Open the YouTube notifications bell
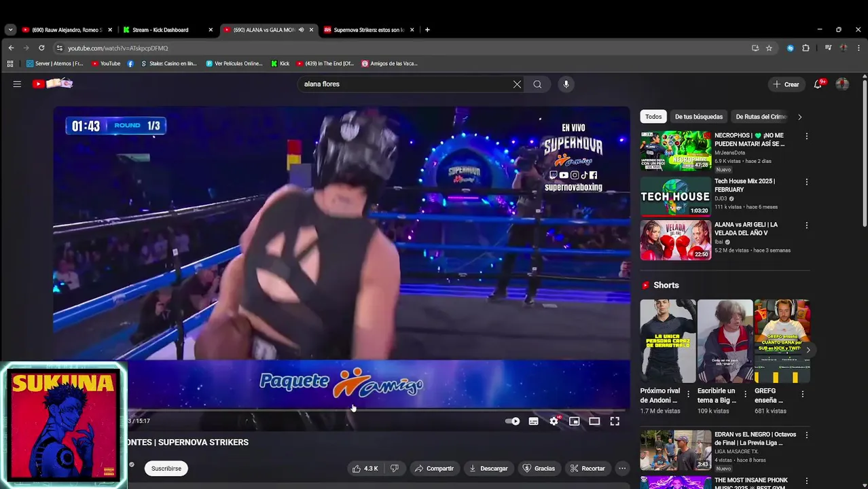The width and height of the screenshot is (868, 489). click(819, 84)
